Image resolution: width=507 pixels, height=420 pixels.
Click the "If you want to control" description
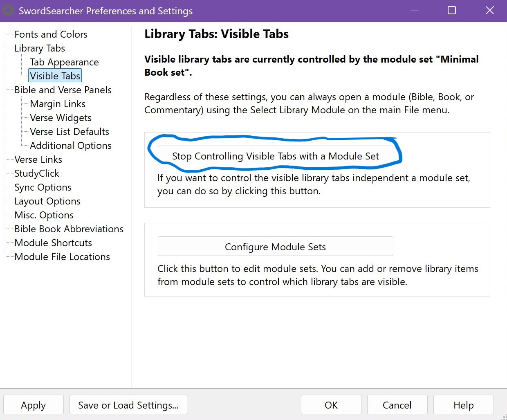314,184
